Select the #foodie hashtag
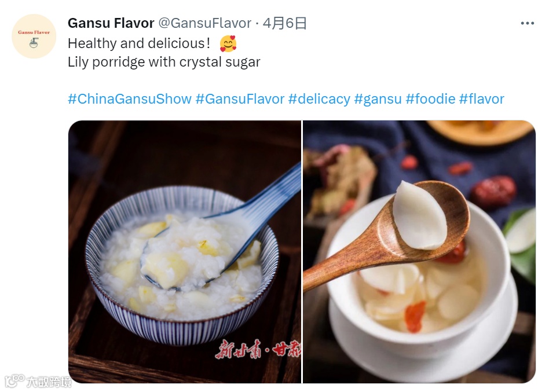 tap(430, 99)
